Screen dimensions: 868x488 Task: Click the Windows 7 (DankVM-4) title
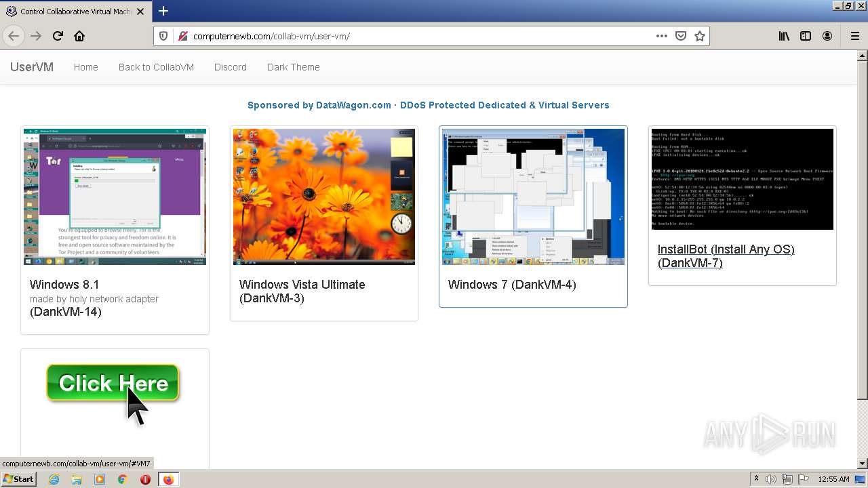pos(512,285)
